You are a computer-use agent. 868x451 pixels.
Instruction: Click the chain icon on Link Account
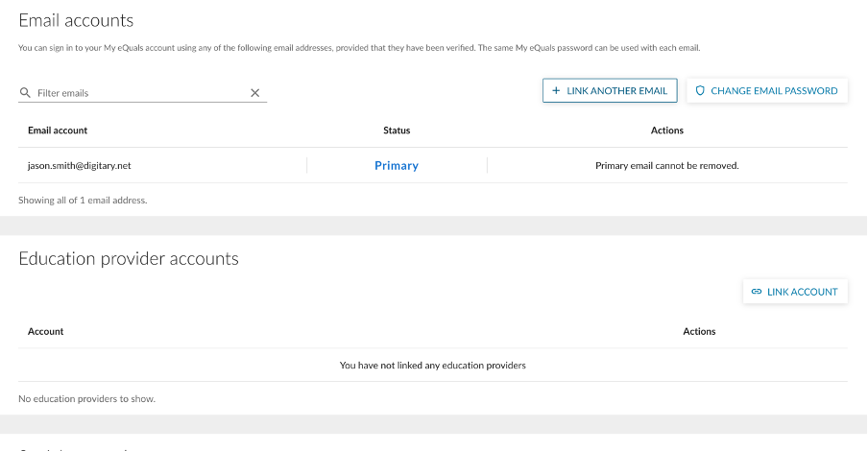click(757, 292)
